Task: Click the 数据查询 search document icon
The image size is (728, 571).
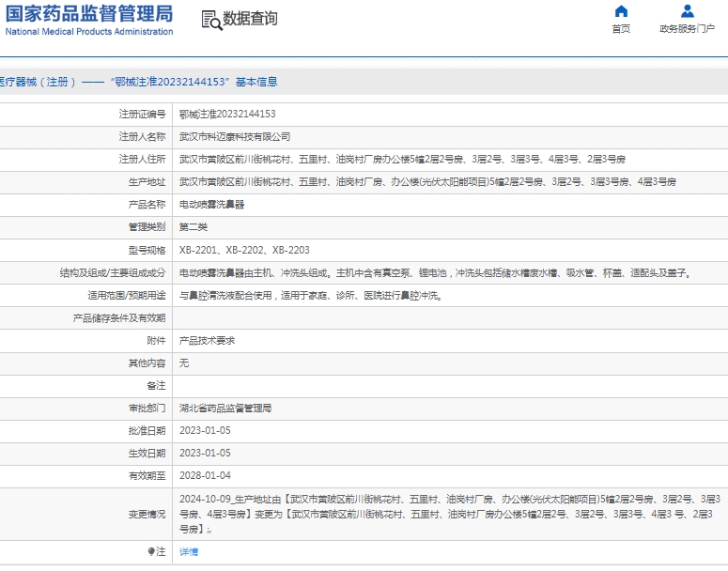Action: (211, 20)
